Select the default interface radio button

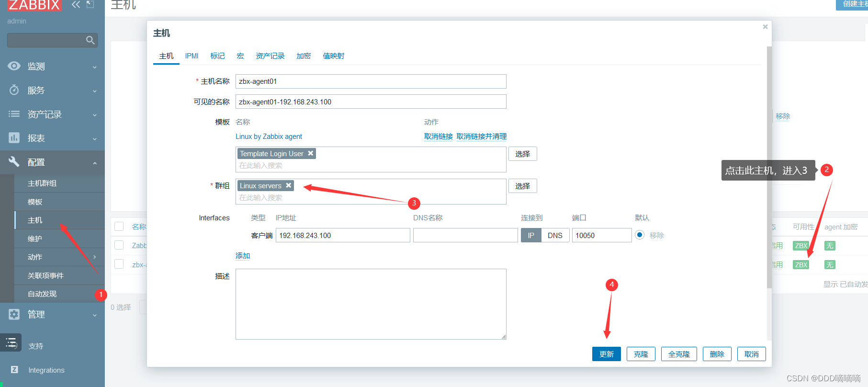[x=640, y=235]
